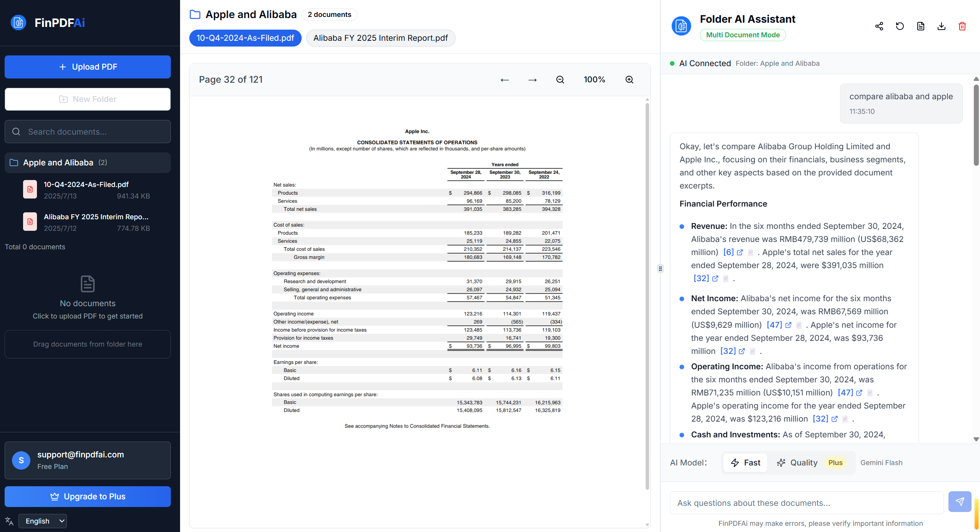Click the compare alibaba and apple message bubble
Screen dimensions: 980x532
click(901, 103)
